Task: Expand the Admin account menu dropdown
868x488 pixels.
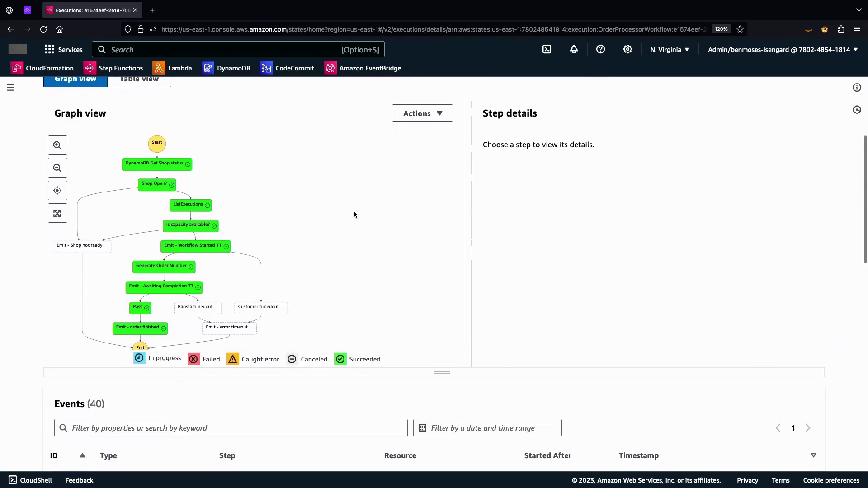Action: pyautogui.click(x=783, y=50)
